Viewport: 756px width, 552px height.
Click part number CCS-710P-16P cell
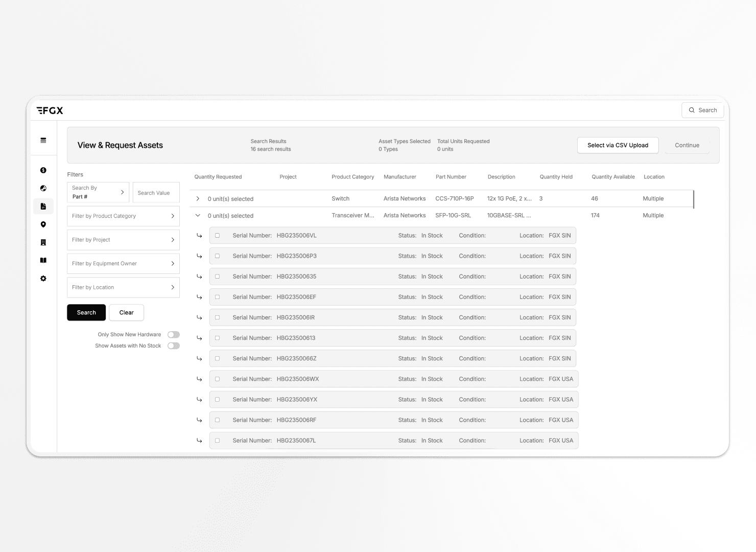(455, 198)
